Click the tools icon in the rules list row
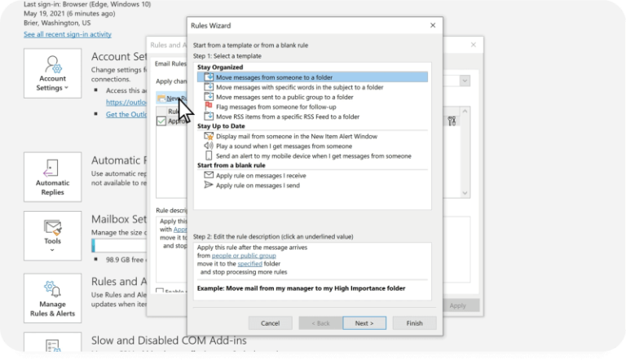The width and height of the screenshot is (626, 364). point(452,121)
